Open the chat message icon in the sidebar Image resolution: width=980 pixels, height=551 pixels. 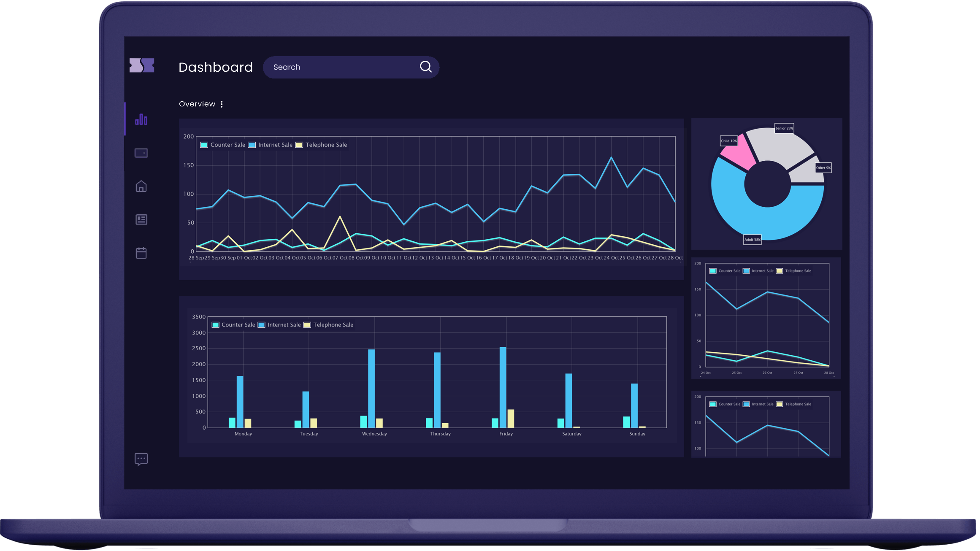click(x=141, y=459)
